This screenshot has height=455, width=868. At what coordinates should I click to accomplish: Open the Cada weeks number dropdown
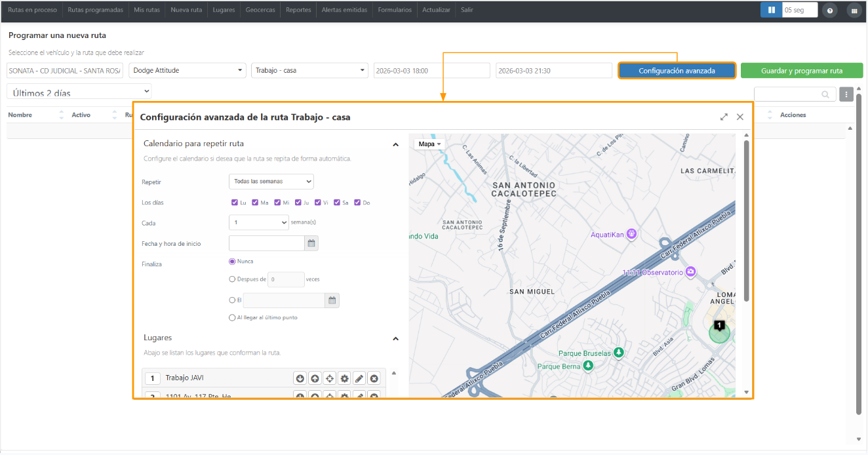coord(259,223)
